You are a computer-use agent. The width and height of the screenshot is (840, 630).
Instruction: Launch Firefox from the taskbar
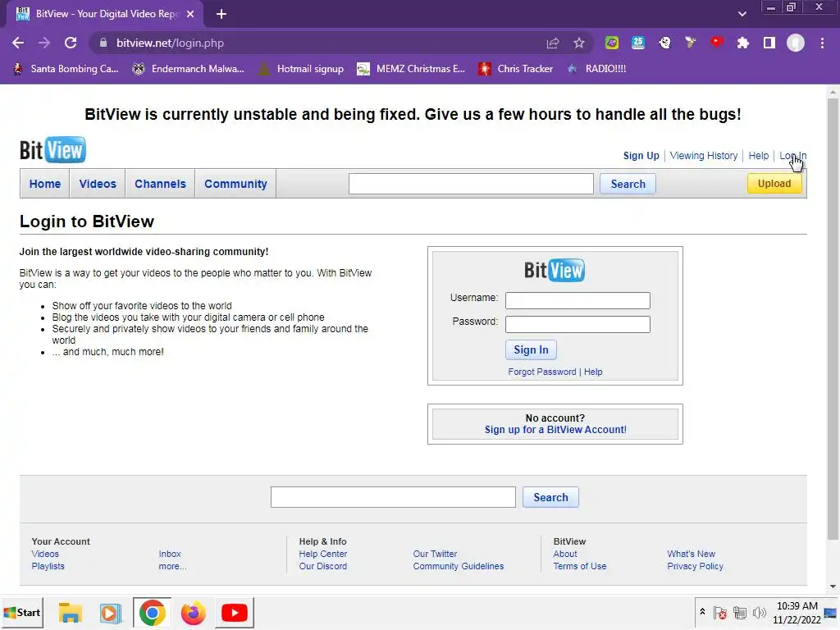click(194, 613)
